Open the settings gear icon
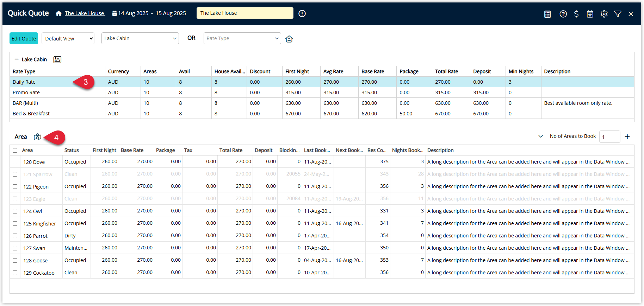Screen dimensions: 644x306 click(604, 14)
